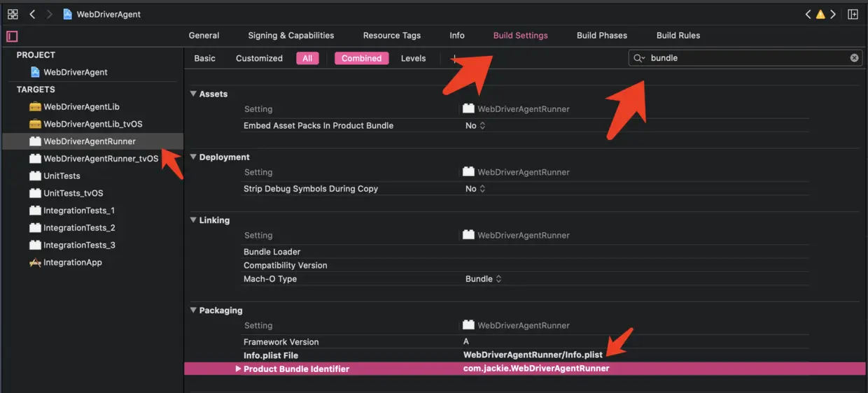Clear the bundle search text
Image resolution: width=868 pixels, height=393 pixels.
click(x=854, y=58)
